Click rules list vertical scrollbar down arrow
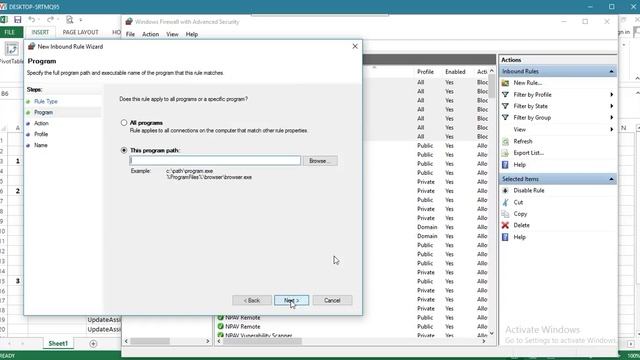This screenshot has height=360, width=640. [x=492, y=333]
